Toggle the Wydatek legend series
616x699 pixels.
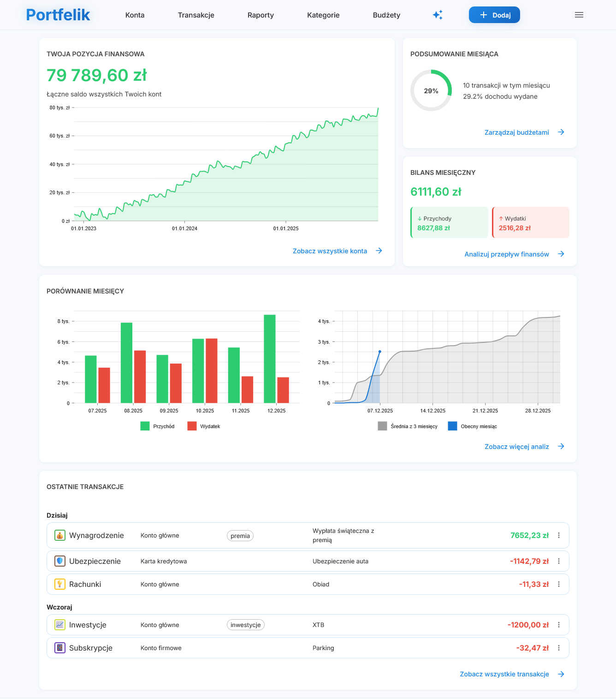click(x=204, y=426)
